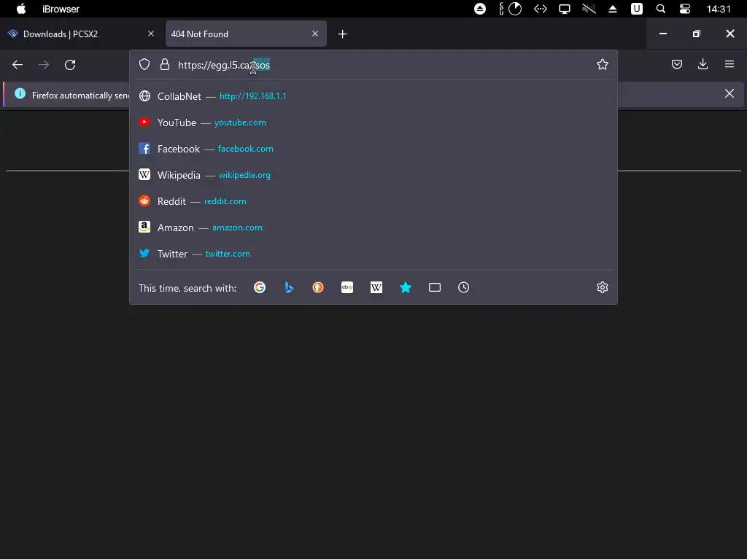This screenshot has height=560, width=747.
Task: Open the hamburger application menu
Action: pyautogui.click(x=729, y=64)
